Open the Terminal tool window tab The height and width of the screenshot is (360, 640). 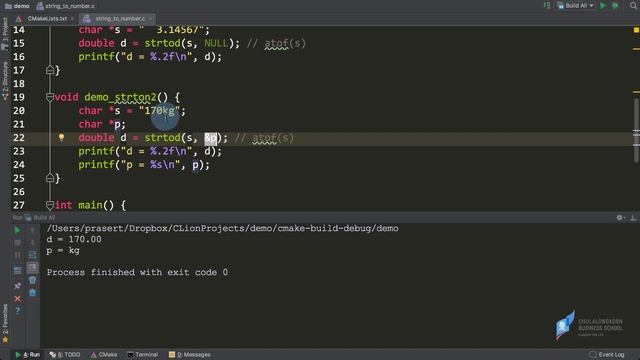[142, 355]
